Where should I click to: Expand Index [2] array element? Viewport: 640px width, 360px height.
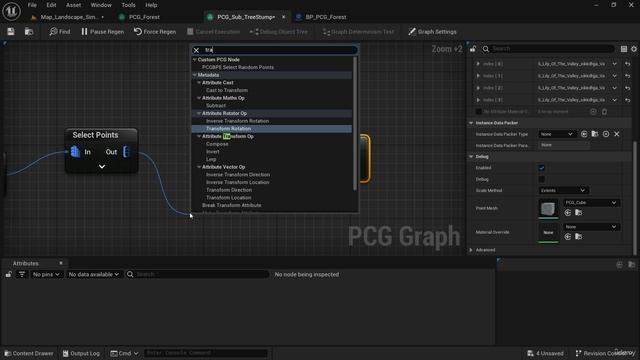478,88
